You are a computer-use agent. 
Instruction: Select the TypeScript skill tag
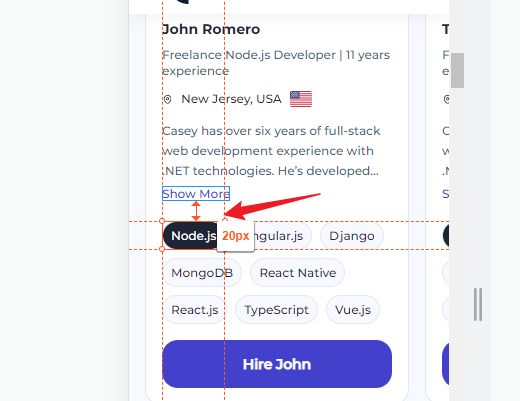276,310
